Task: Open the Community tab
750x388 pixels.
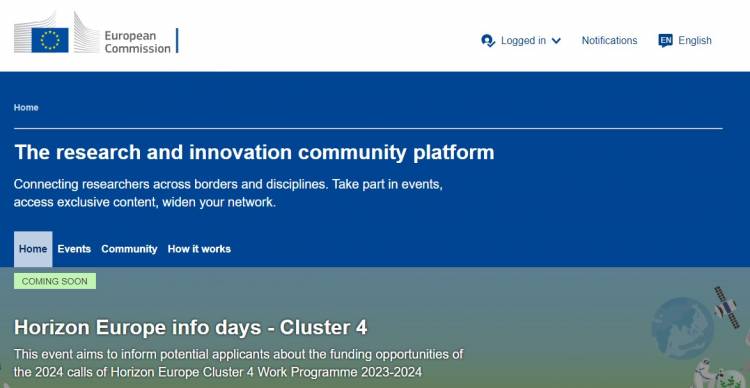Action: pos(129,249)
